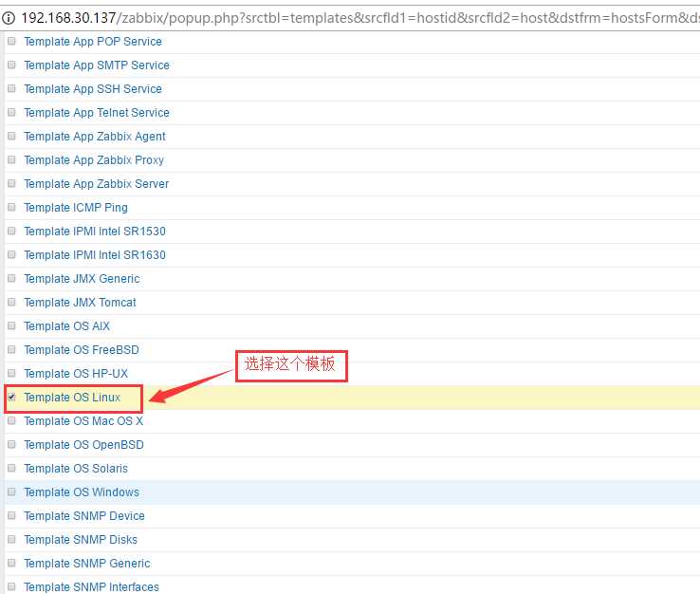700x594 pixels.
Task: Open Template IPMI Intel SR1530 link
Action: coord(95,231)
